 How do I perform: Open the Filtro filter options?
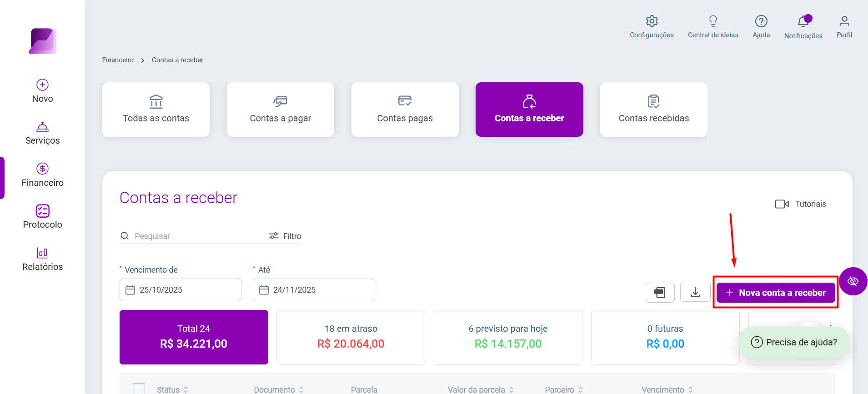coord(285,236)
